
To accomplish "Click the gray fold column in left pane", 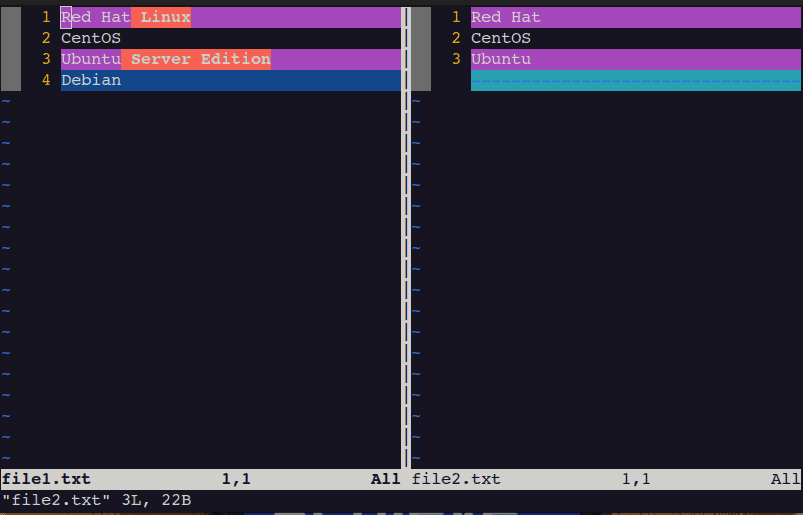I will (x=11, y=49).
